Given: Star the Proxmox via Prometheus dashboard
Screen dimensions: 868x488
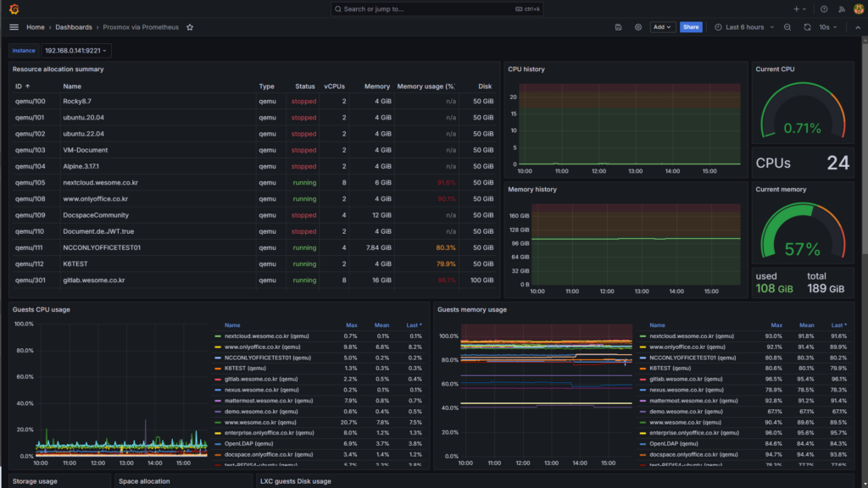Looking at the screenshot, I should (190, 27).
